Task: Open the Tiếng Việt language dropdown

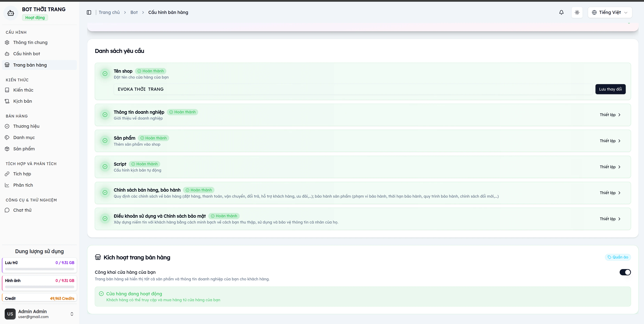Action: click(610, 13)
